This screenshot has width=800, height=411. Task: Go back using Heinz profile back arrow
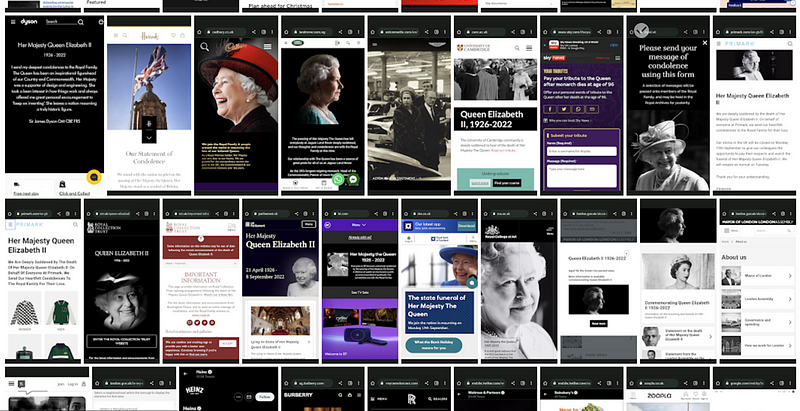coord(186,374)
